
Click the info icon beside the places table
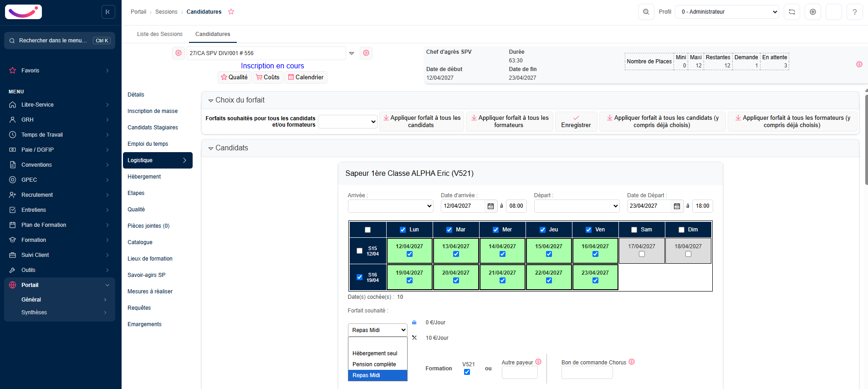pos(859,64)
